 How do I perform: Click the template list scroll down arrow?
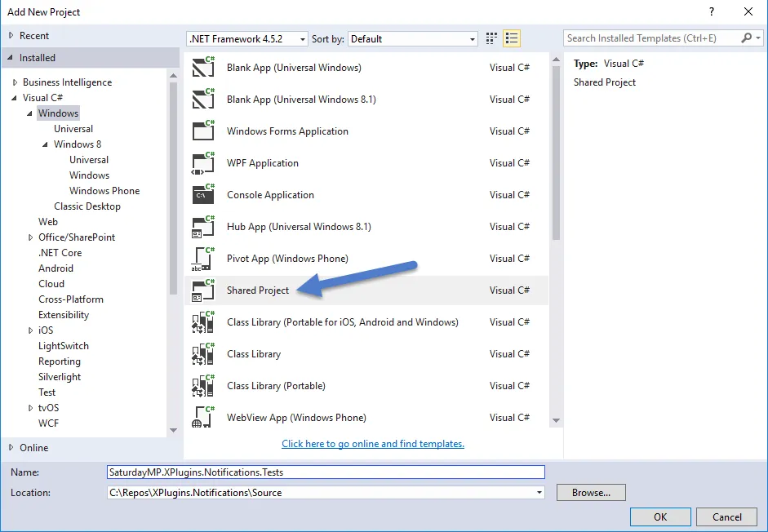(556, 420)
